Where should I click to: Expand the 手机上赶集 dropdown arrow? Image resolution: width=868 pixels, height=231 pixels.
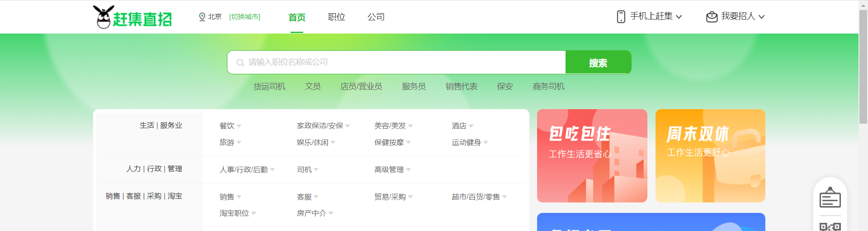[x=679, y=17]
